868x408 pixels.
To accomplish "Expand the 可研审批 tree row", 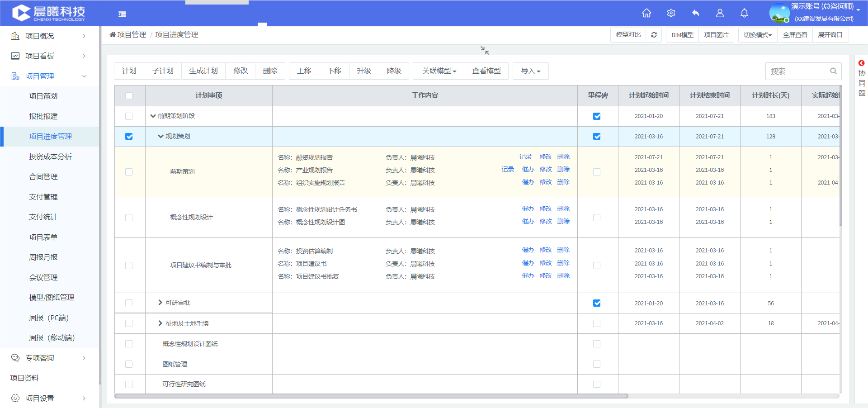I will click(x=160, y=303).
